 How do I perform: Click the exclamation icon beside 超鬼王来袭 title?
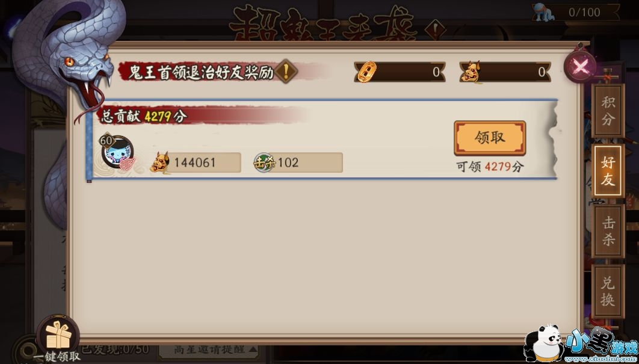point(434,29)
